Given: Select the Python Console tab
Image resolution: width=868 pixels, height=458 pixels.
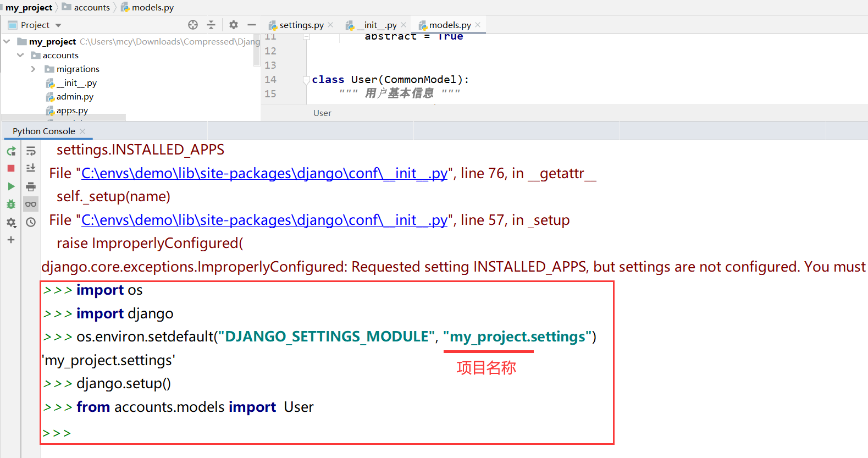Looking at the screenshot, I should point(44,131).
